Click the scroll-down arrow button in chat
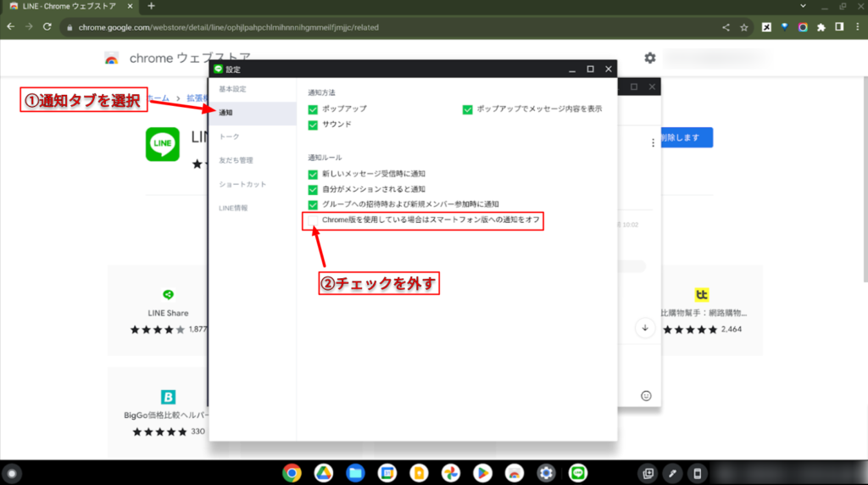 [645, 328]
